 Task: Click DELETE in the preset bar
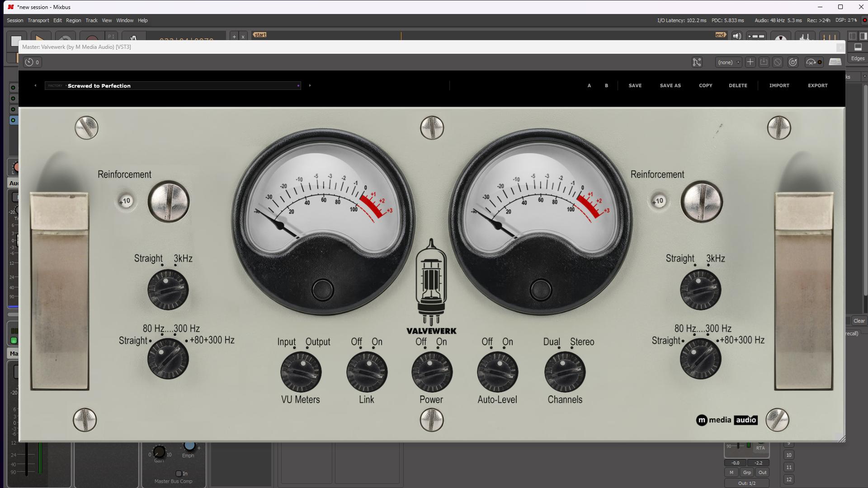738,85
